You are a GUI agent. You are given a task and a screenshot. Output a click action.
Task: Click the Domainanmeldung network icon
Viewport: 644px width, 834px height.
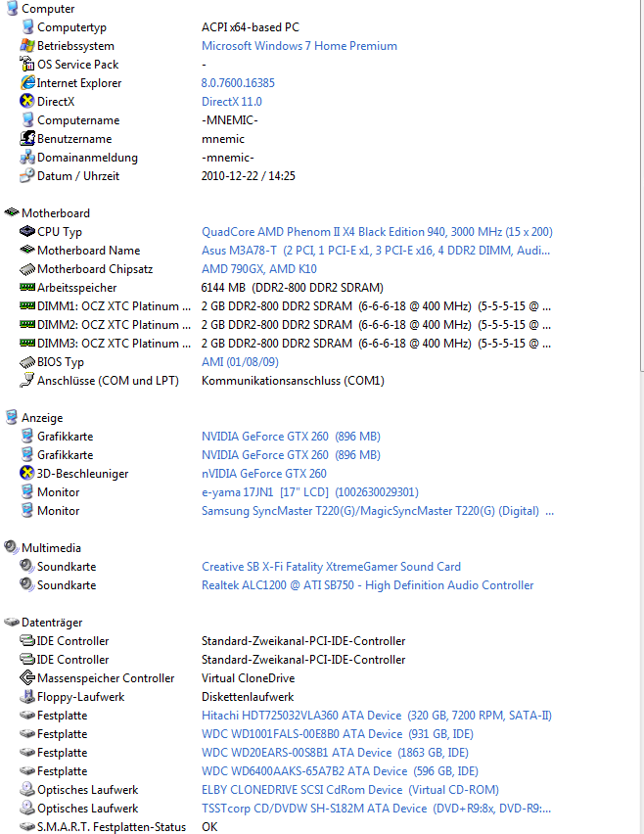point(27,157)
